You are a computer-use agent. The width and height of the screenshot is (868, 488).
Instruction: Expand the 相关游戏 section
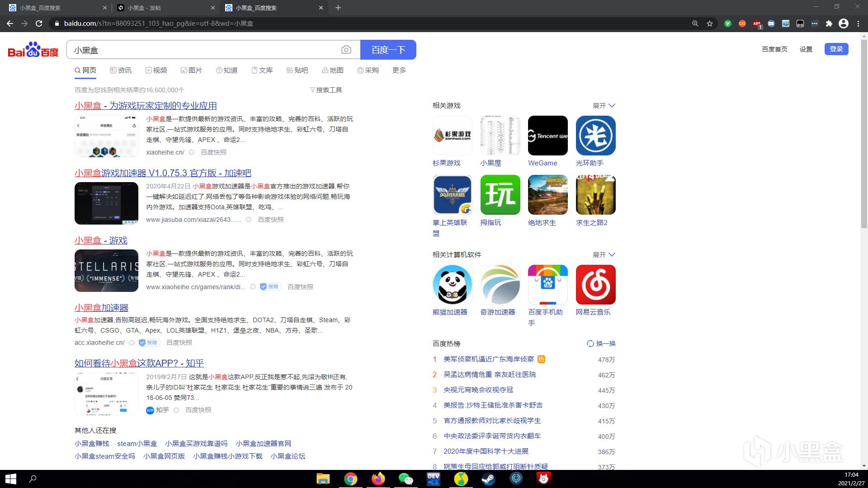604,105
